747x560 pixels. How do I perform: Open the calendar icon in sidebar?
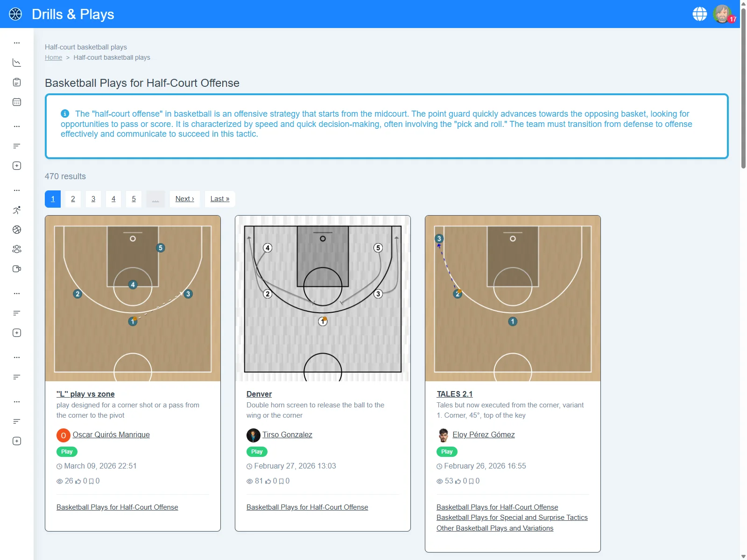pos(17,102)
